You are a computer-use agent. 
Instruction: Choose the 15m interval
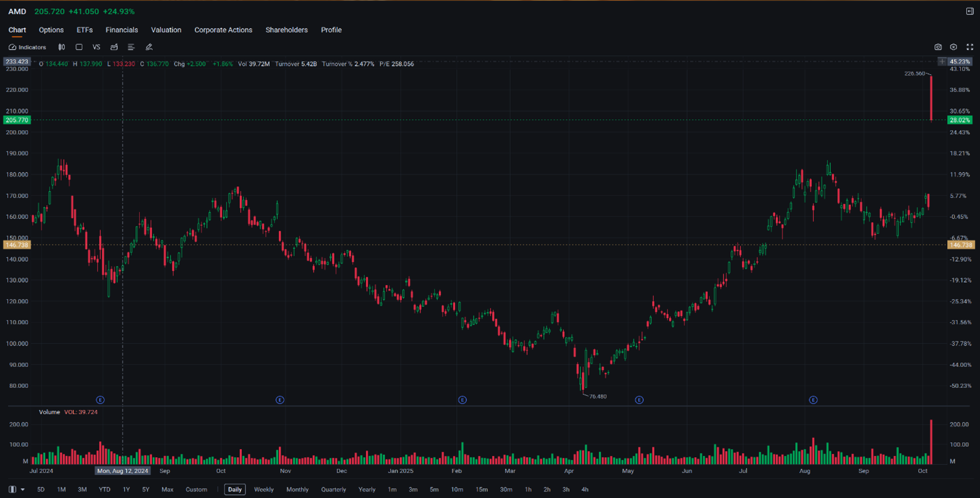click(482, 489)
